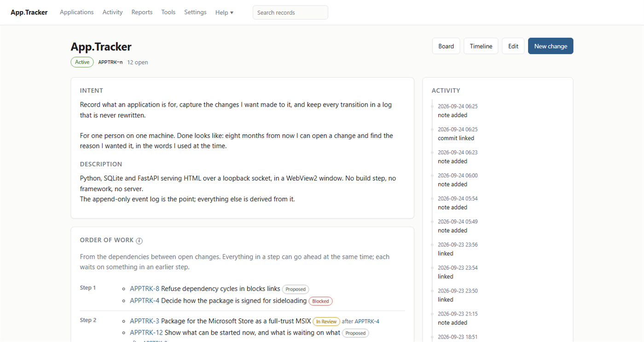
Task: Click the Edit button
Action: coord(513,46)
